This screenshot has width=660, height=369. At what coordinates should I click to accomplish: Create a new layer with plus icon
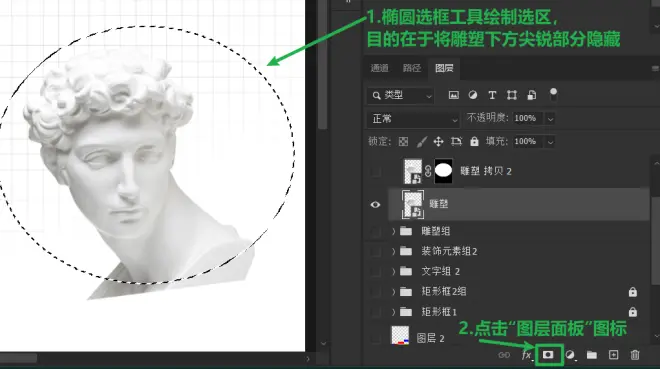tap(613, 355)
